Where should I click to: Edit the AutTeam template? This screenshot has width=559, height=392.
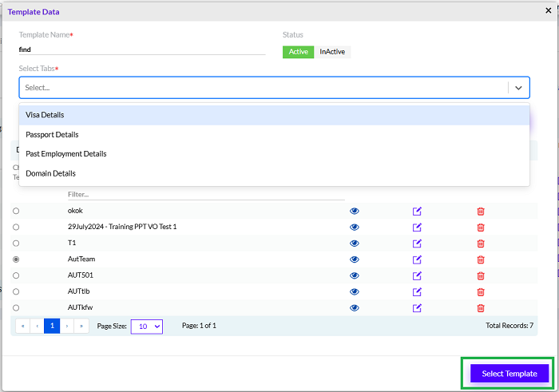click(417, 259)
